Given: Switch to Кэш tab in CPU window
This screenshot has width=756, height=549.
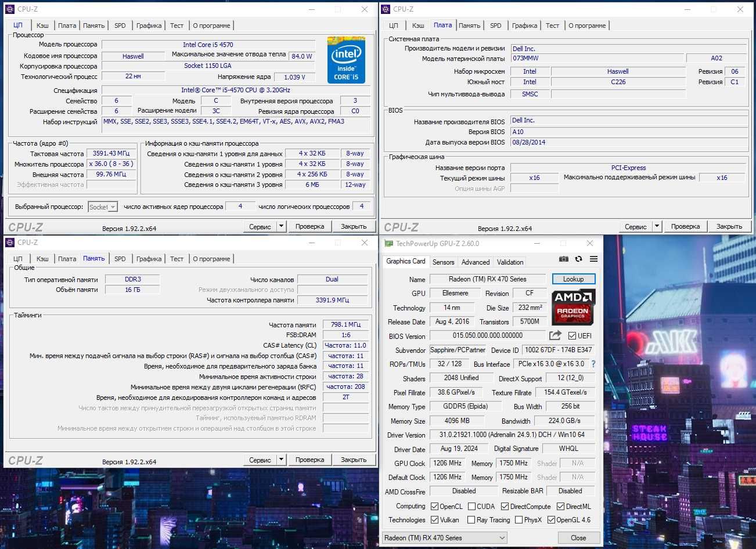Looking at the screenshot, I should click(42, 26).
